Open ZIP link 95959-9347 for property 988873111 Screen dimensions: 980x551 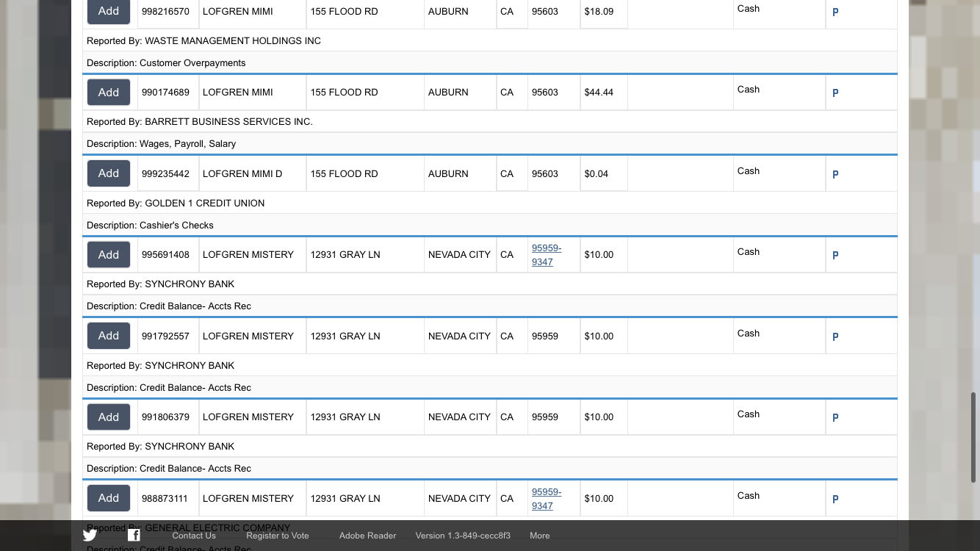547,499
